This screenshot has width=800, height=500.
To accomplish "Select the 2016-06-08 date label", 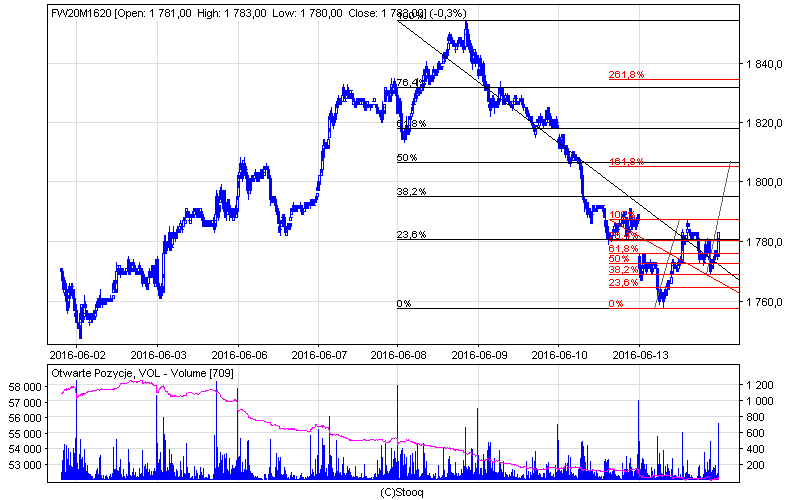I will [398, 355].
